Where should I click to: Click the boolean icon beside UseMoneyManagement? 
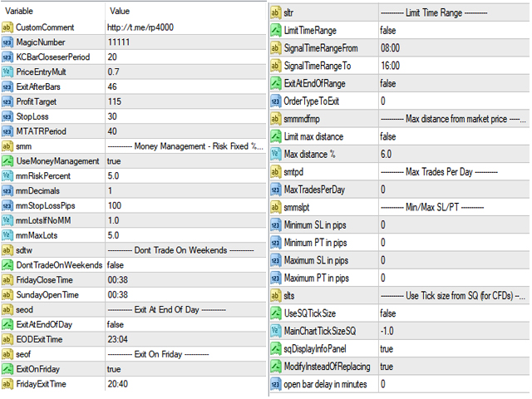click(7, 160)
